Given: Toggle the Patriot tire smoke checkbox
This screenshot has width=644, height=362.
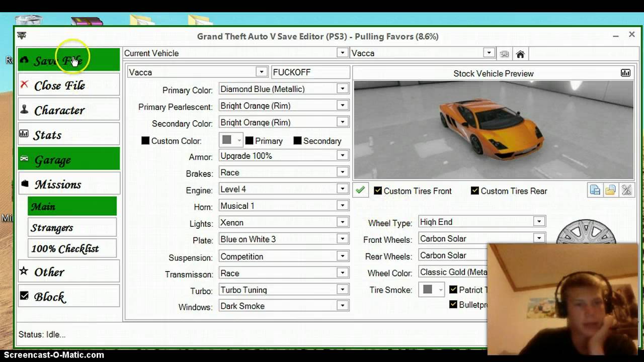Looking at the screenshot, I should (x=453, y=290).
